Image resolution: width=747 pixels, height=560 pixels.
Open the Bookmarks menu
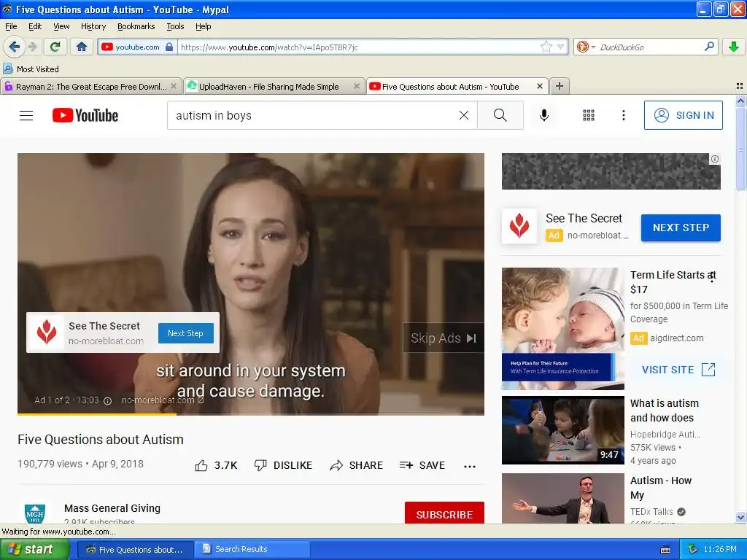(136, 26)
